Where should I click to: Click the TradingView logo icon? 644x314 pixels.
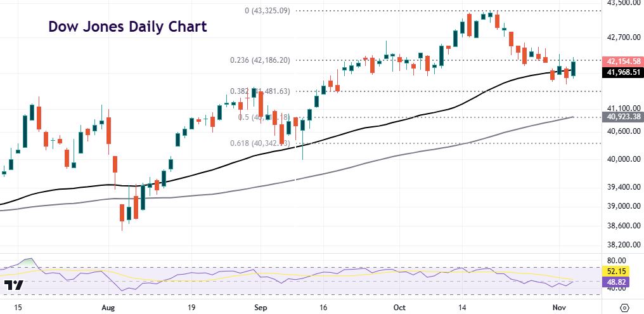tap(14, 285)
